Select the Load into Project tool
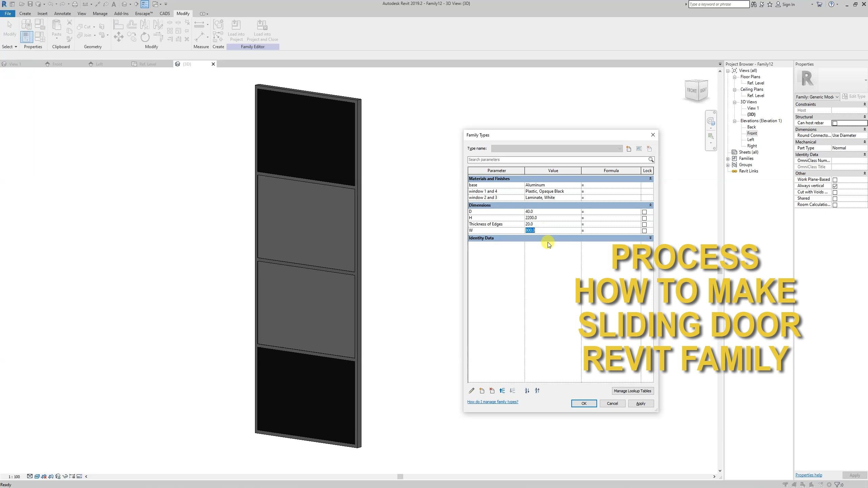This screenshot has height=488, width=868. tap(236, 30)
